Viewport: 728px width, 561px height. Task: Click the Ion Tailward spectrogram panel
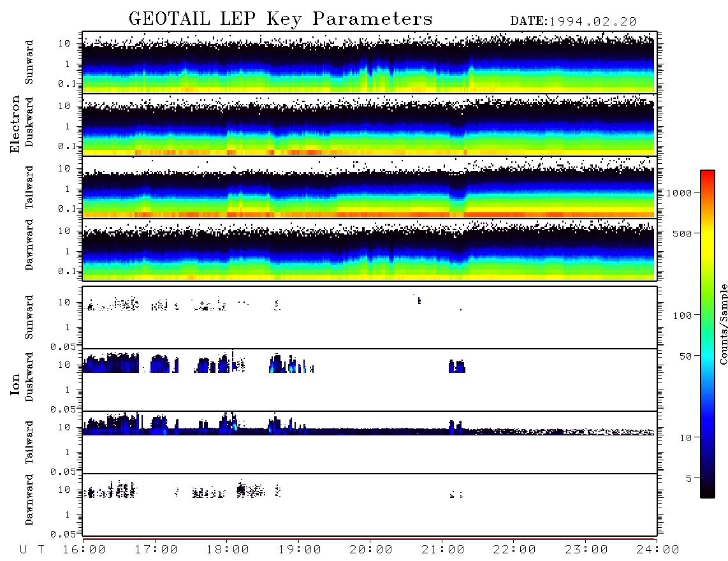[370, 442]
